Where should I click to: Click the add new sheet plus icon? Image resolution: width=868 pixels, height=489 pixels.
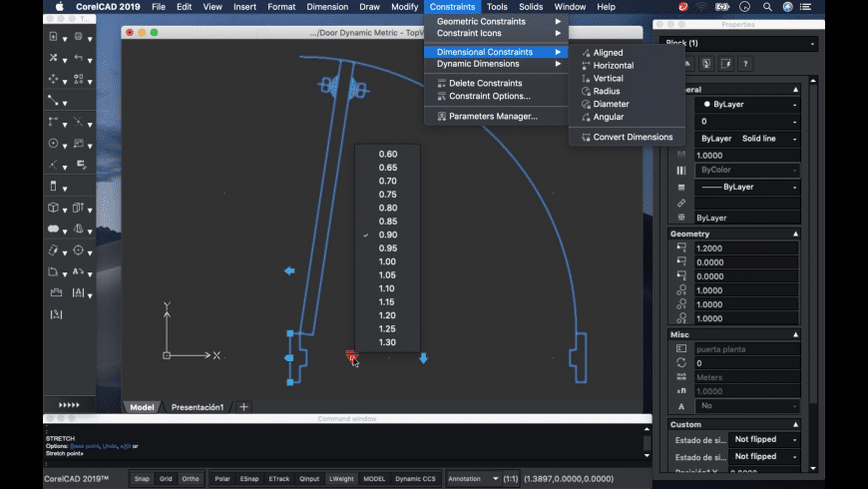click(x=243, y=407)
